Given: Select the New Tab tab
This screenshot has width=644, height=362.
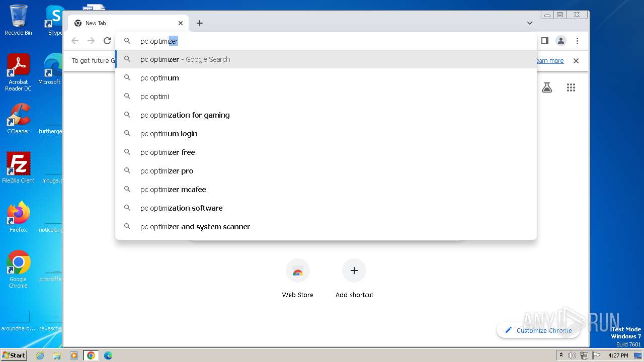Looking at the screenshot, I should point(128,23).
